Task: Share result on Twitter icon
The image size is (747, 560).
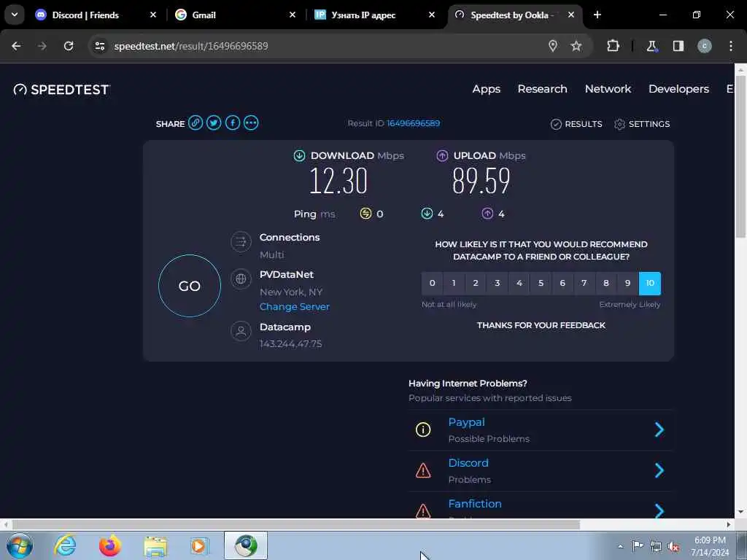Action: click(214, 122)
